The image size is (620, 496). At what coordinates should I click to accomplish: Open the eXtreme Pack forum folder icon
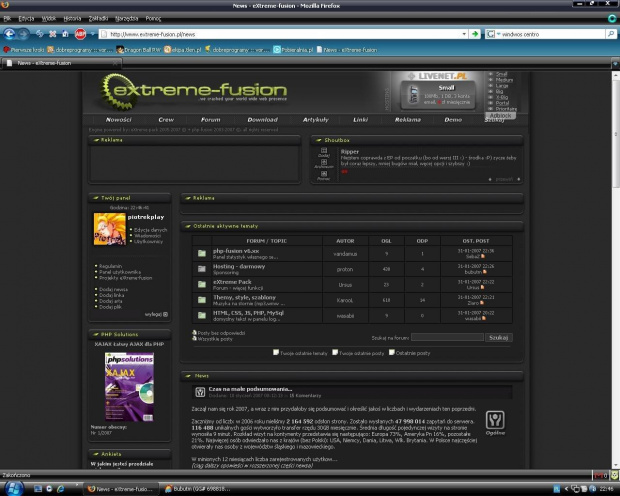click(202, 284)
